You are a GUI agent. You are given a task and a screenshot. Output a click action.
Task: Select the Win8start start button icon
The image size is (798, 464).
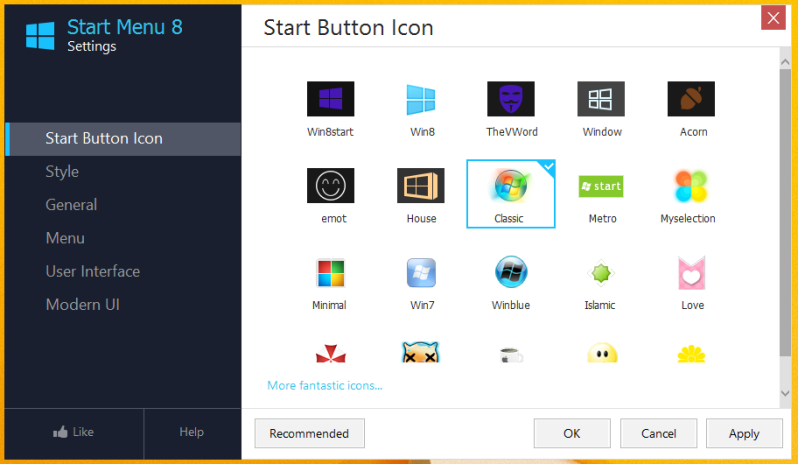pos(330,100)
